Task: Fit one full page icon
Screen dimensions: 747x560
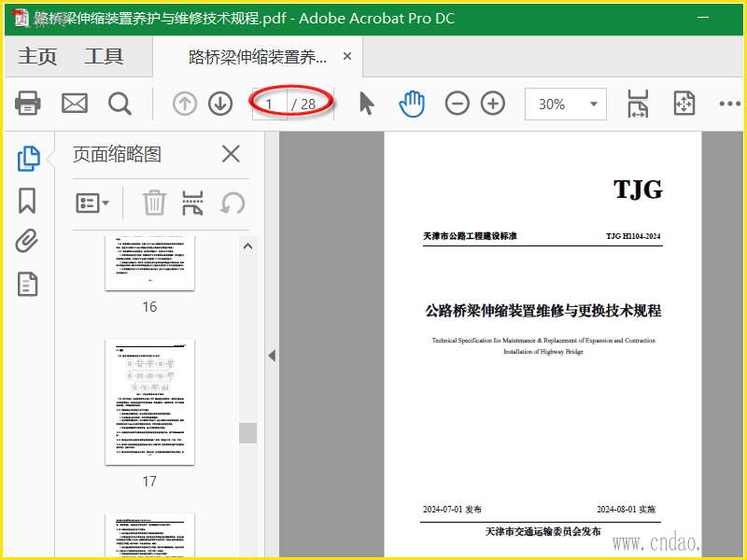Action: coord(684,104)
